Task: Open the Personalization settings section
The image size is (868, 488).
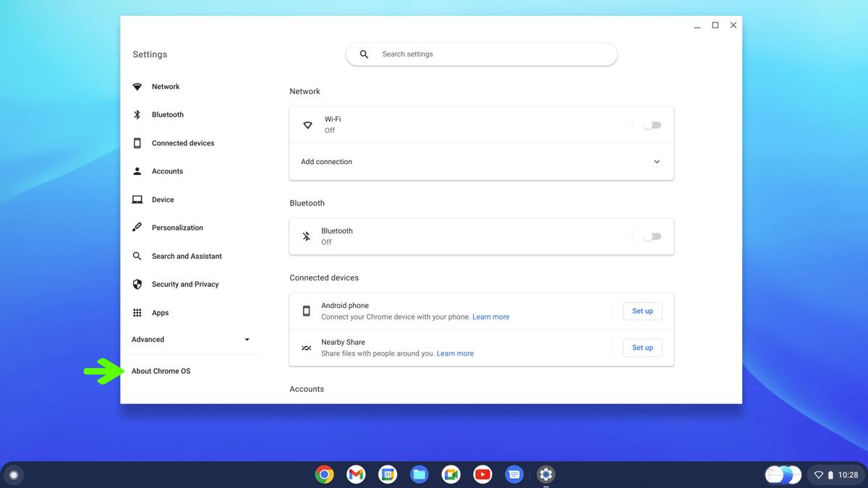Action: (x=176, y=227)
